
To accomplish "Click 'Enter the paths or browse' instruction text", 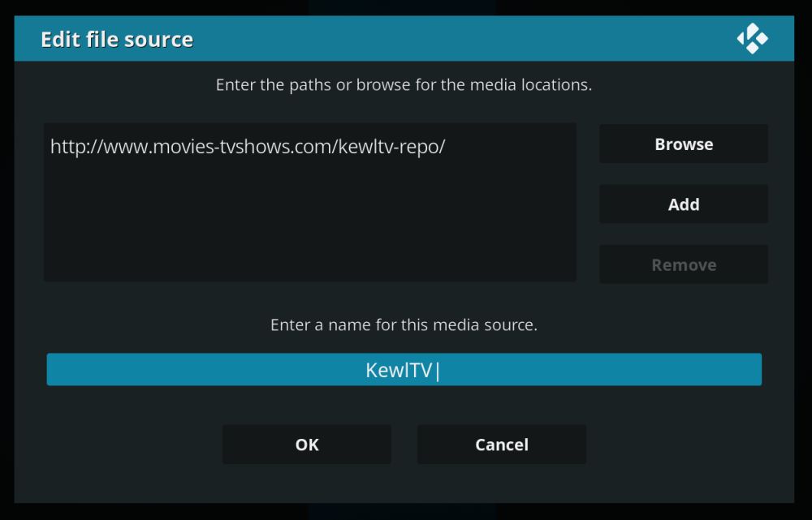I will tap(404, 84).
